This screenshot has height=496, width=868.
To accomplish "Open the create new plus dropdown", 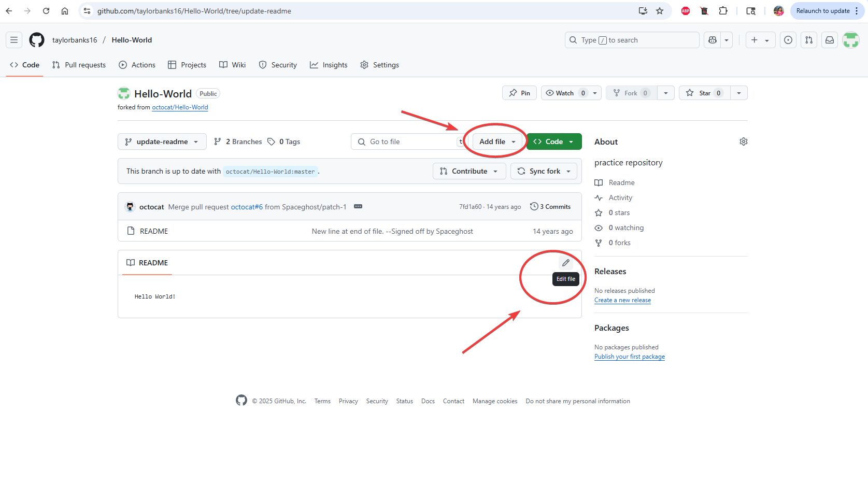I will (x=760, y=40).
